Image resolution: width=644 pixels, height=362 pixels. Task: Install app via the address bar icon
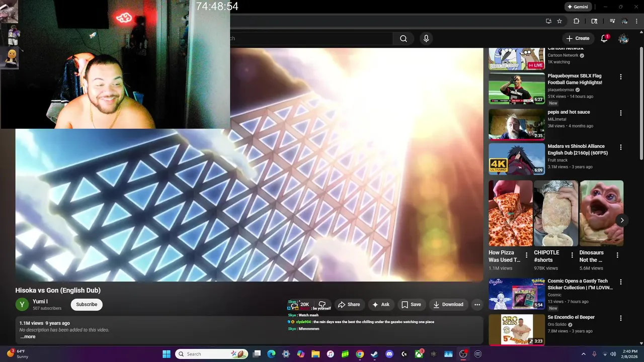(x=548, y=21)
